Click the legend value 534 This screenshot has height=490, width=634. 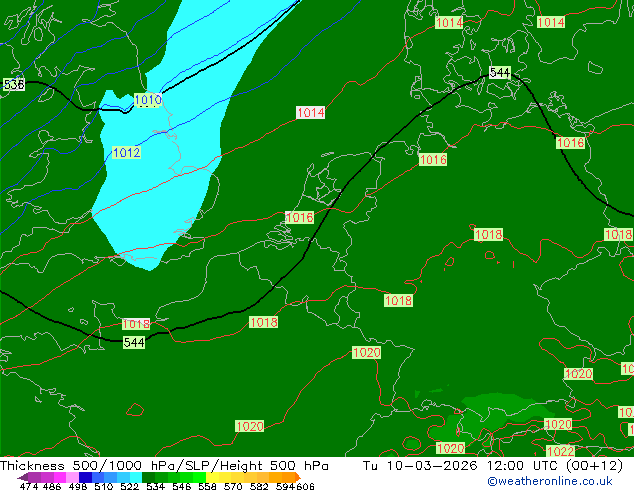[156, 486]
